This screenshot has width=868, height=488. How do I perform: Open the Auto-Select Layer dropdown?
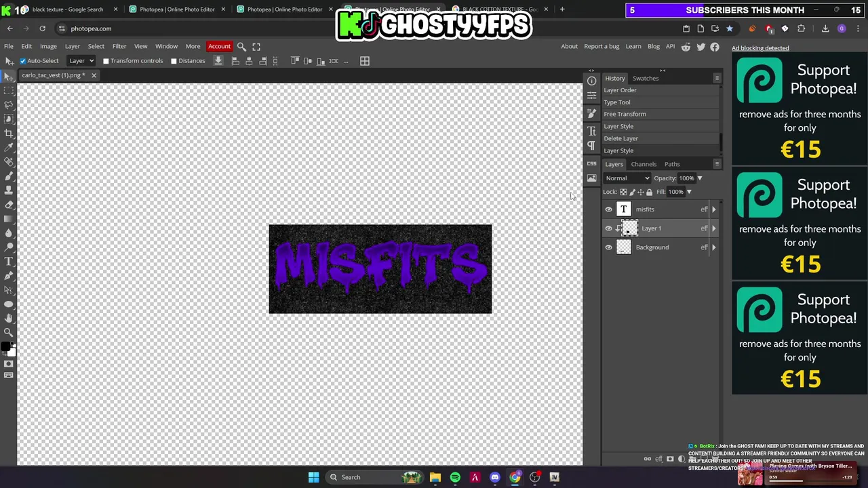click(81, 61)
